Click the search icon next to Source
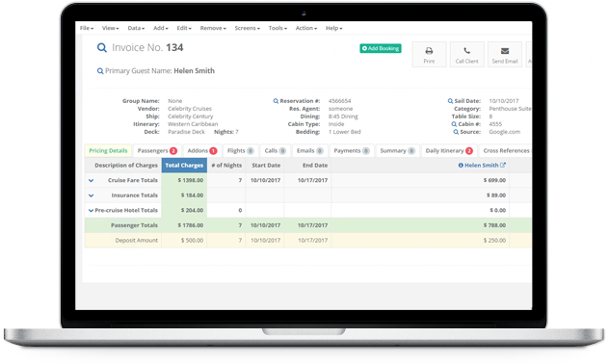Viewport: 609px width, 364px height. 456,132
